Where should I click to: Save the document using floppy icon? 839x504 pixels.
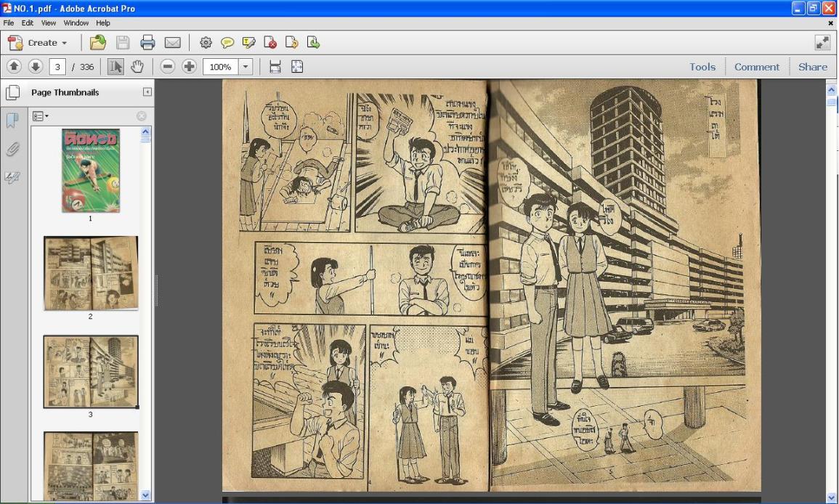click(123, 42)
